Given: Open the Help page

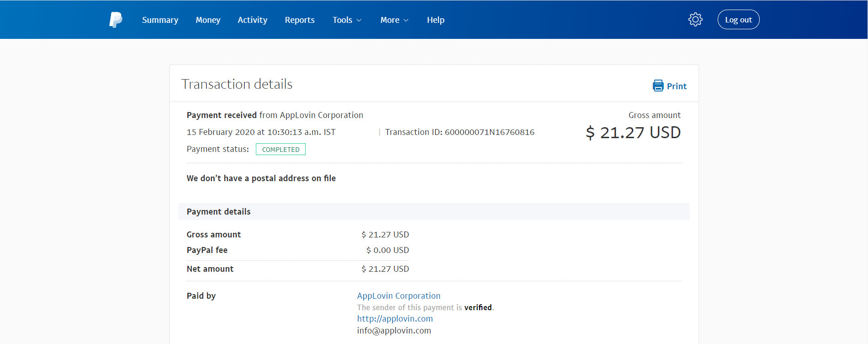Looking at the screenshot, I should [435, 20].
